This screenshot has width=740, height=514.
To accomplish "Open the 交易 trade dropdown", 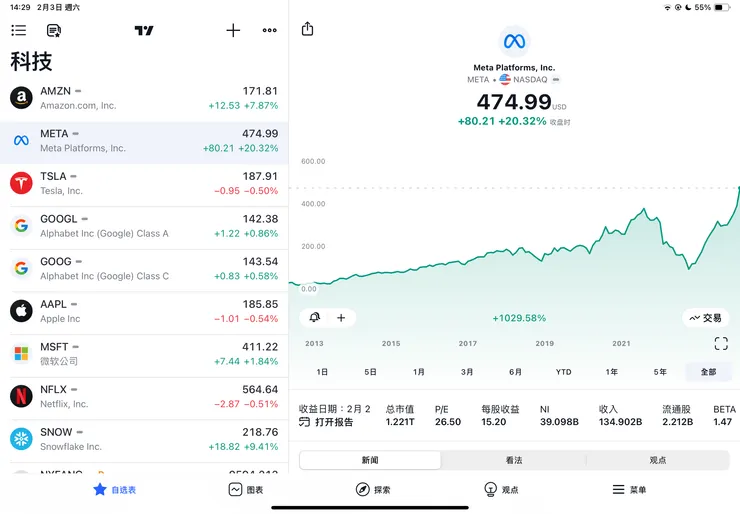I will click(705, 318).
